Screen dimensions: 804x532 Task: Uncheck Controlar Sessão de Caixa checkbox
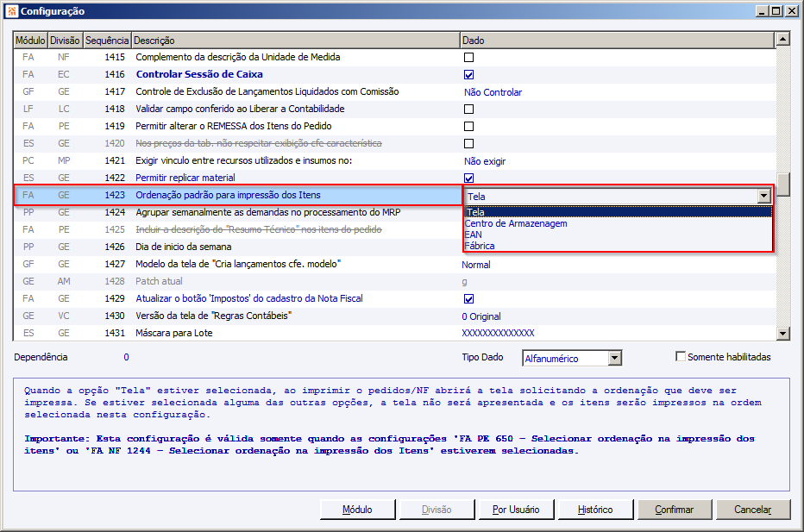point(468,75)
